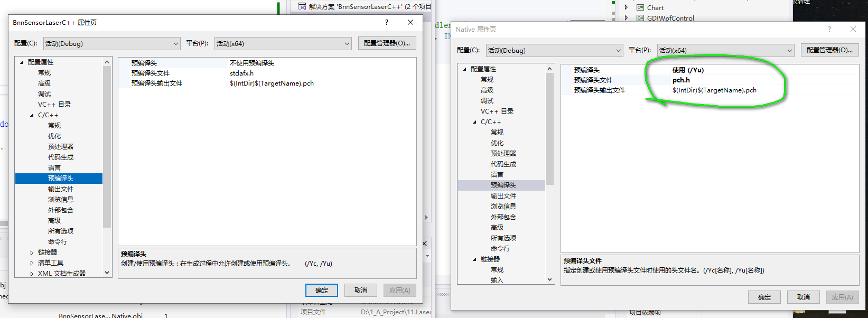This screenshot has width=868, height=318.
Task: Click pch.h value in Native property grid
Action: [x=681, y=80]
